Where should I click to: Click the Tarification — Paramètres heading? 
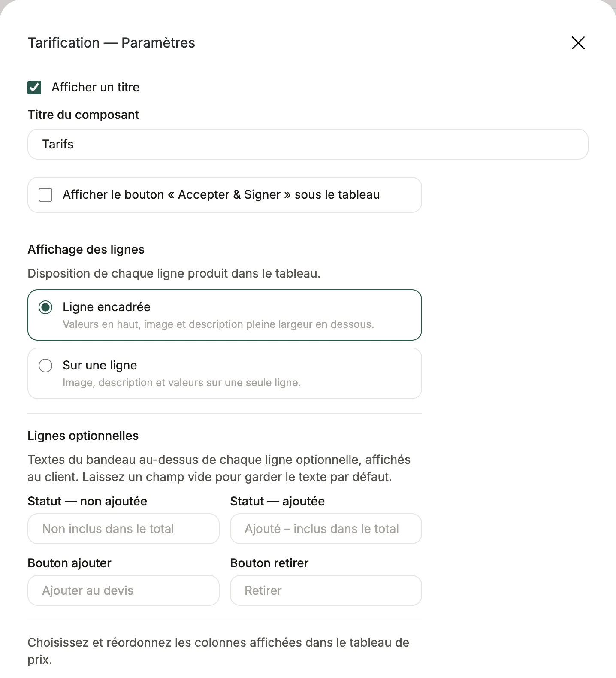(x=112, y=43)
